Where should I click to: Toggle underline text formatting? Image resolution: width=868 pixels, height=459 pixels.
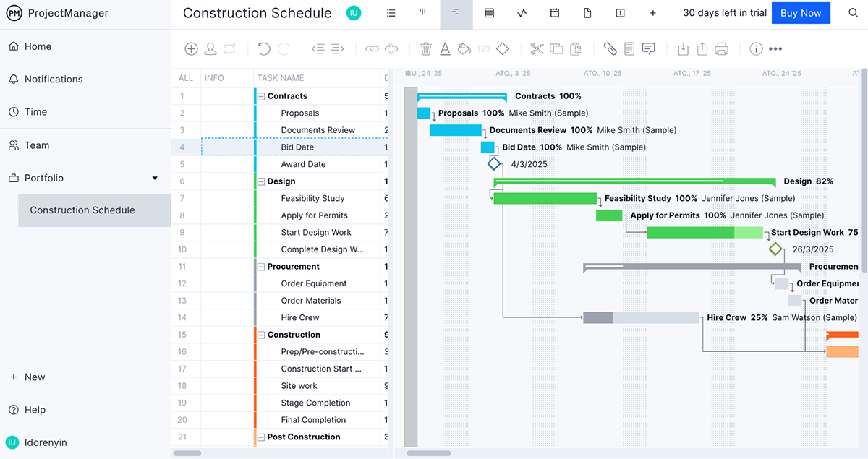(x=444, y=48)
